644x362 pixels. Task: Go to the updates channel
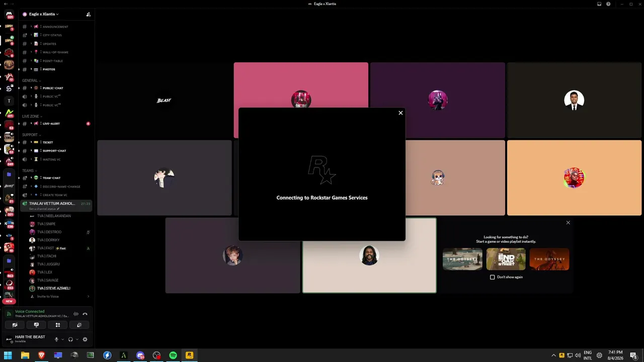pyautogui.click(x=56, y=44)
